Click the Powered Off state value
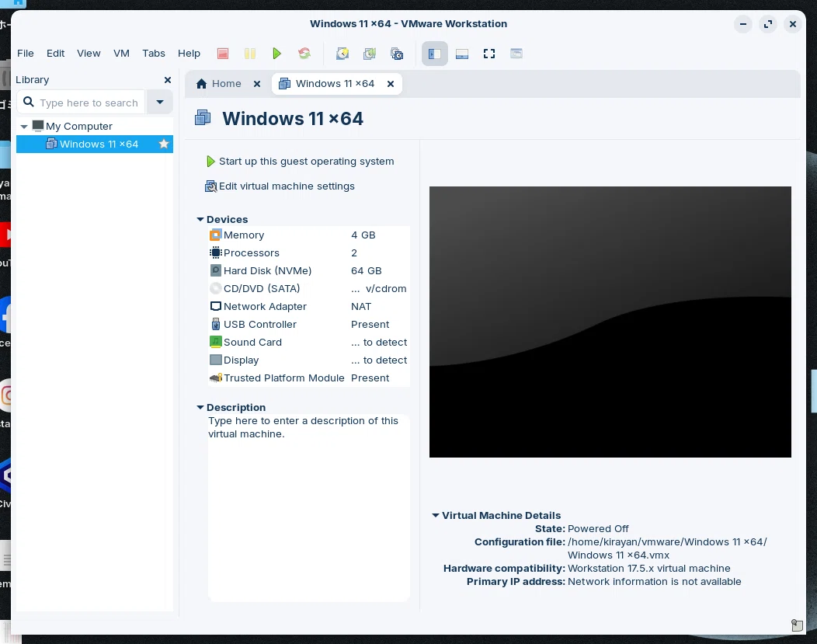817x644 pixels. pos(598,529)
